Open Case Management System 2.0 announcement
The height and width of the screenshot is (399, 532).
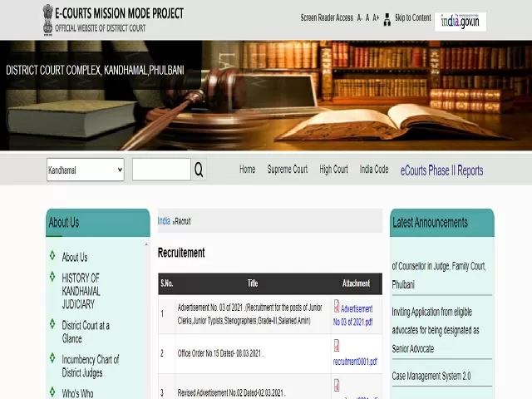coord(431,376)
